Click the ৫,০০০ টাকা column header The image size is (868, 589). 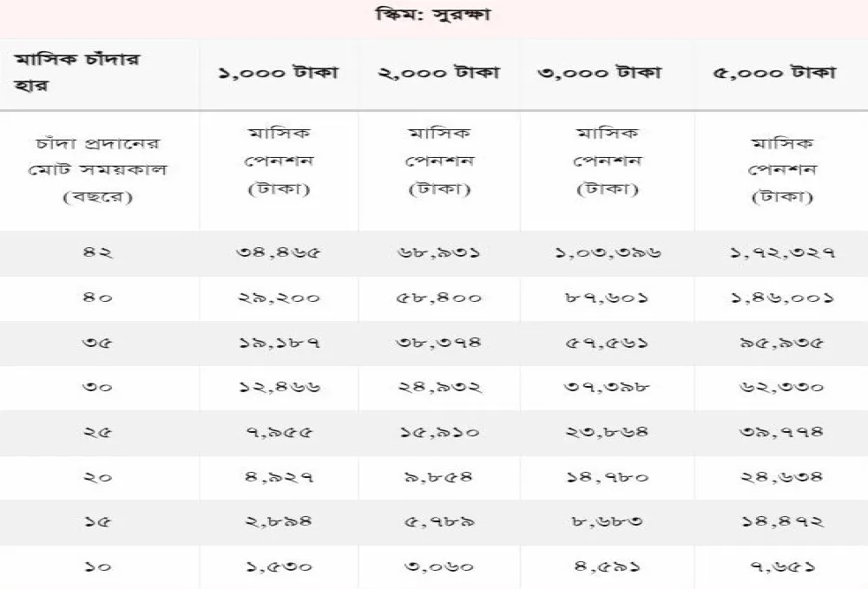774,73
